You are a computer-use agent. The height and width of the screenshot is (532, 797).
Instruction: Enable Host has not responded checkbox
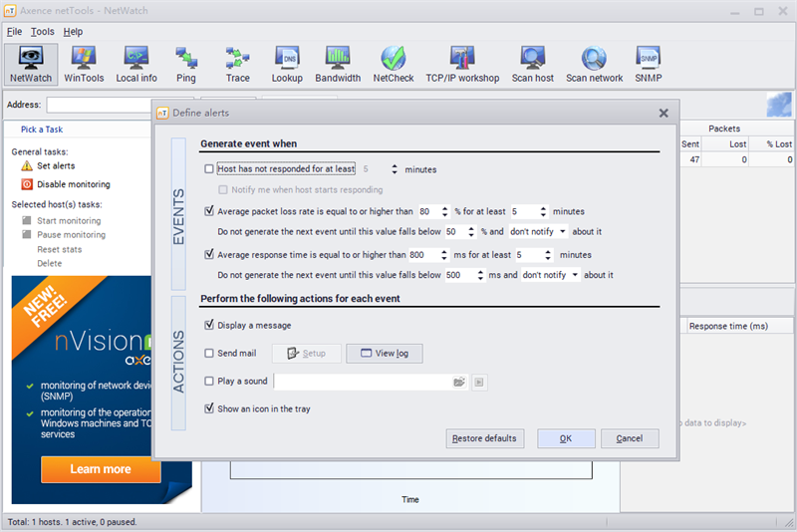coord(209,168)
